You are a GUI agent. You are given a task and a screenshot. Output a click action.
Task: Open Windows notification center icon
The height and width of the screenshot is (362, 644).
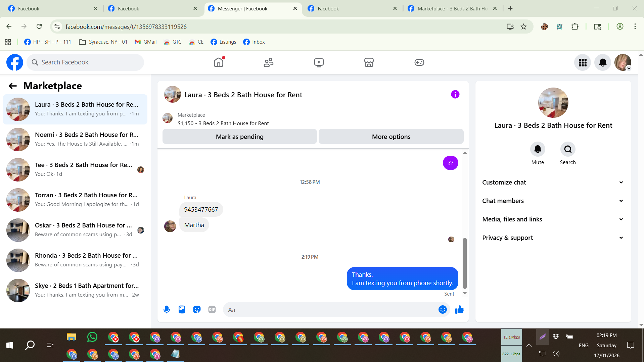click(x=630, y=345)
